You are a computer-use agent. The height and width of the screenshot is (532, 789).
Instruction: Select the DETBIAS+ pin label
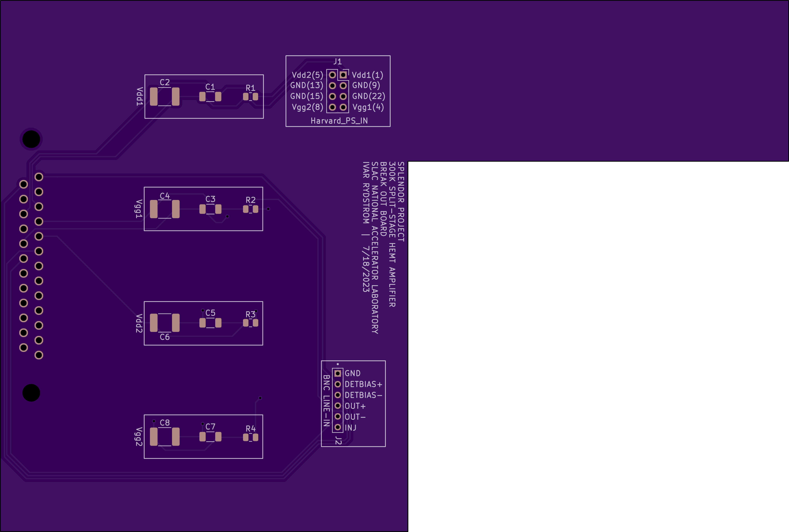tap(364, 384)
